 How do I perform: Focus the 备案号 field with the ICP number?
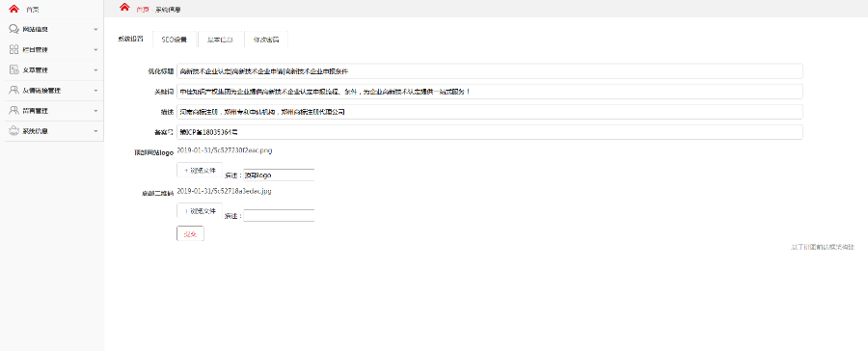489,132
